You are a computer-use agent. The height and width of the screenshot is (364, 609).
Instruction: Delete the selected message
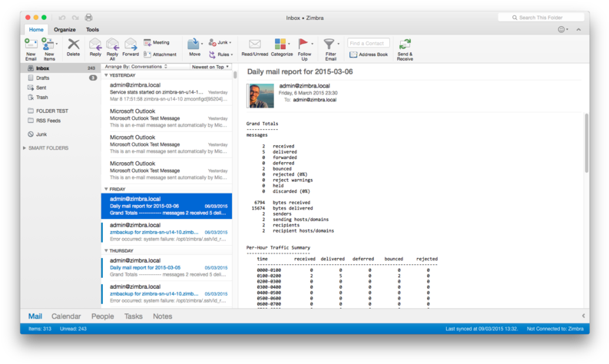pyautogui.click(x=73, y=45)
